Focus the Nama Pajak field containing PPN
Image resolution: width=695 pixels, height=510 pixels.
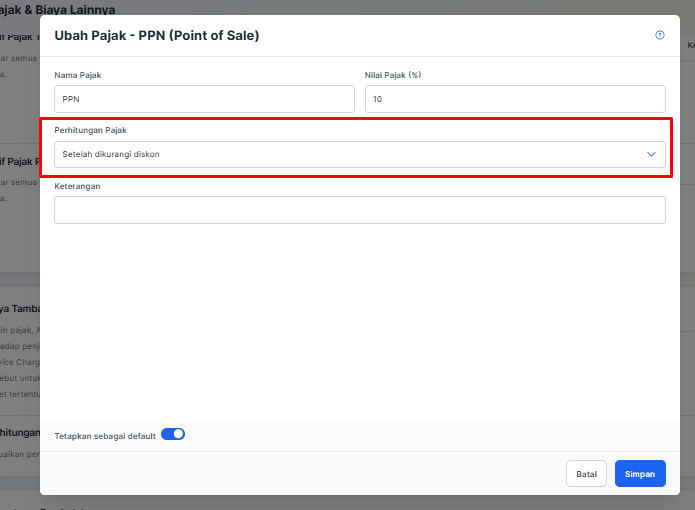(x=204, y=99)
